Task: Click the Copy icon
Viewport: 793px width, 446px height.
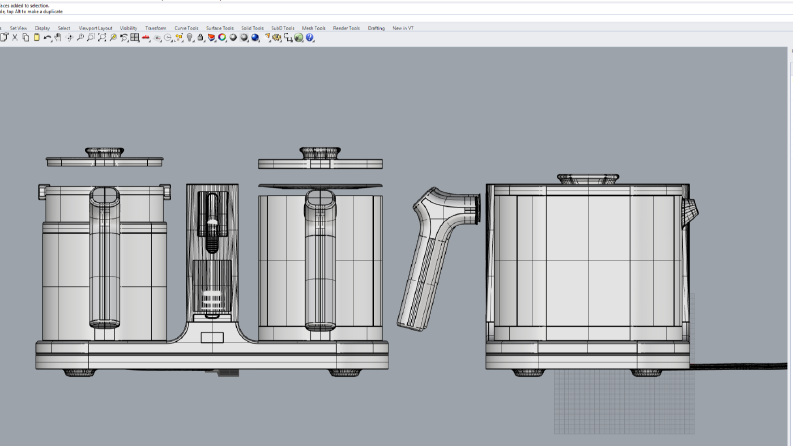Action: (x=25, y=37)
